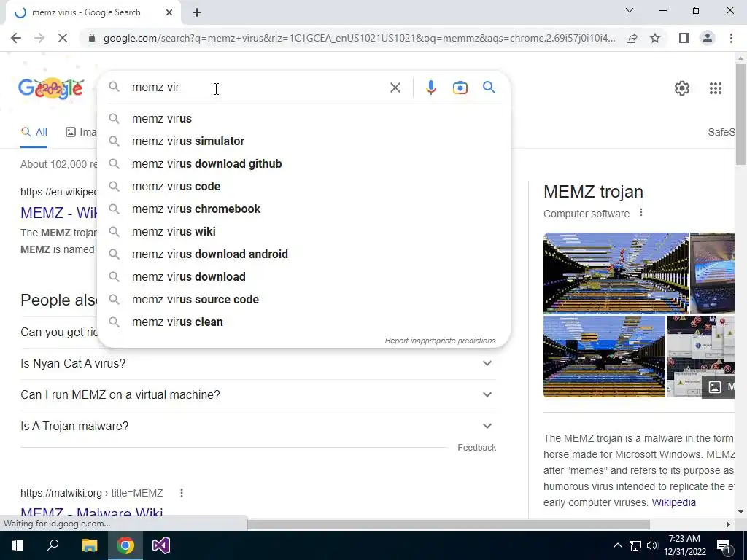Switch to the All results tab
The height and width of the screenshot is (560, 747).
coord(34,132)
